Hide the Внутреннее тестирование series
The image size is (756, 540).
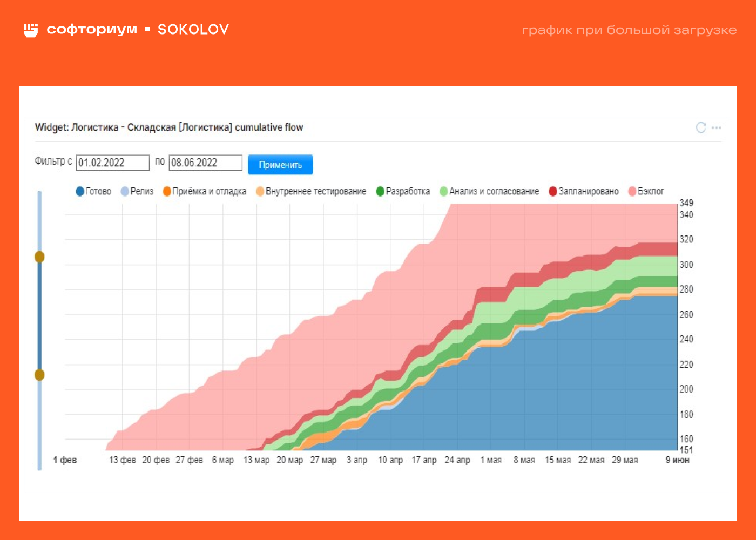(x=311, y=191)
